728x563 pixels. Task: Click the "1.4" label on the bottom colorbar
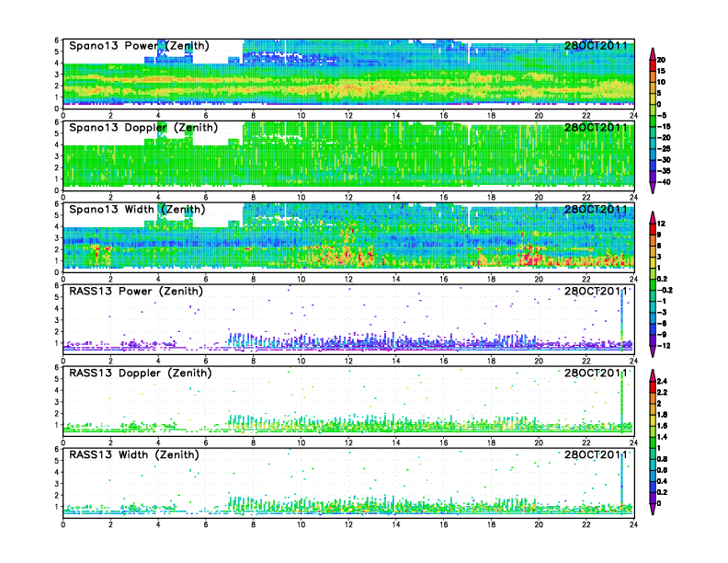click(x=662, y=437)
